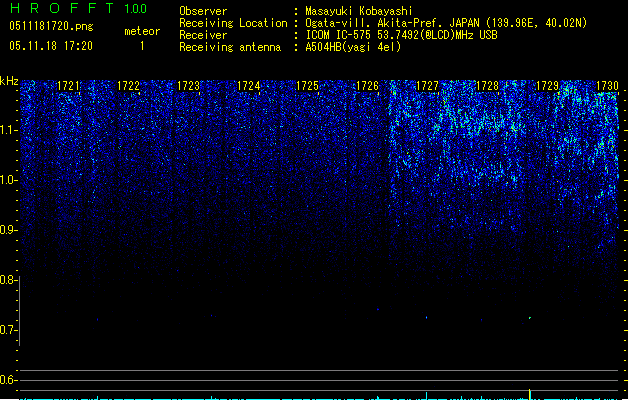Click the Receiver label
Screen dimensions: 629x400
click(x=203, y=35)
